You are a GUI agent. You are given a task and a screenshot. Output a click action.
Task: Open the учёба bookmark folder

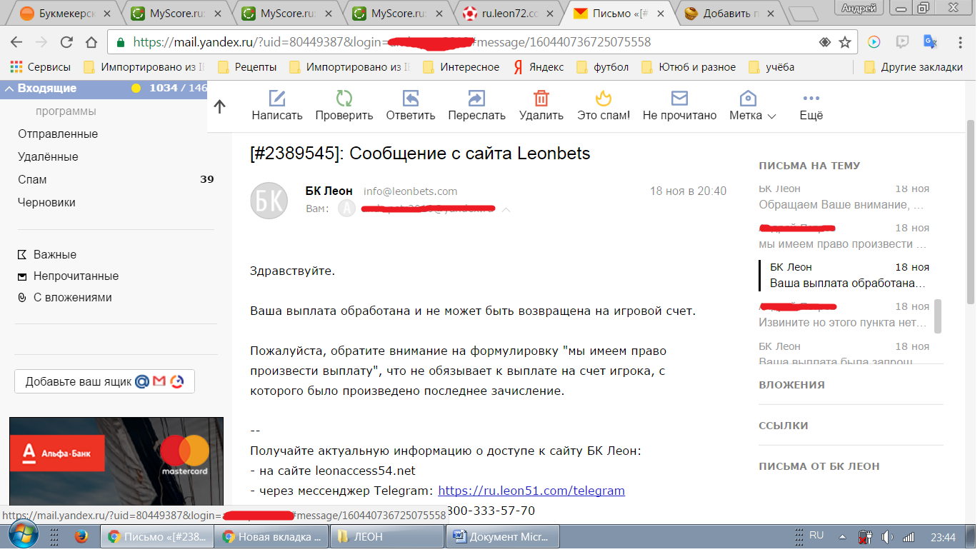tap(771, 67)
